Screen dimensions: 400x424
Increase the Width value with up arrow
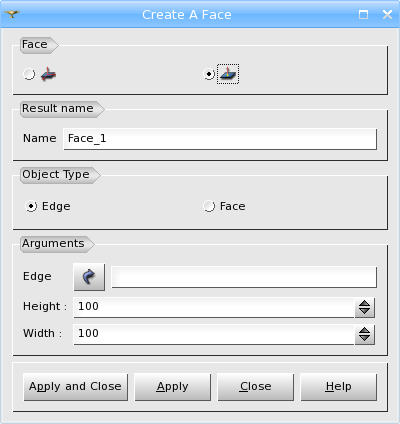tap(365, 330)
